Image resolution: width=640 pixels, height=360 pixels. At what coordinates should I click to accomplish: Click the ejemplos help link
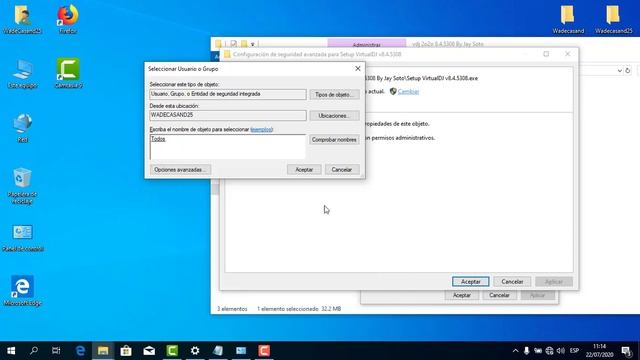point(262,129)
